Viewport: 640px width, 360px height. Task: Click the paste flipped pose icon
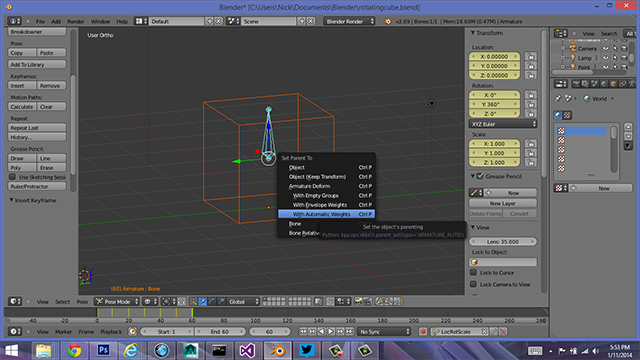(x=398, y=302)
